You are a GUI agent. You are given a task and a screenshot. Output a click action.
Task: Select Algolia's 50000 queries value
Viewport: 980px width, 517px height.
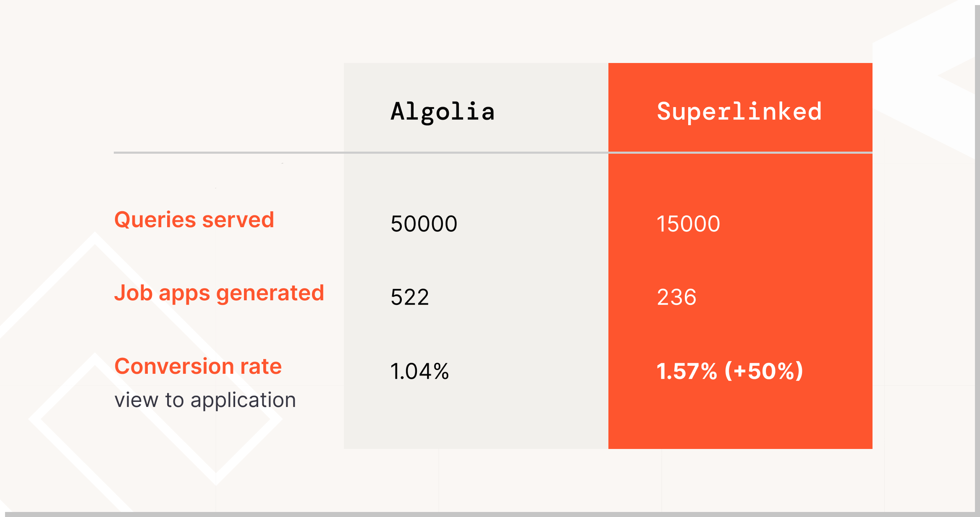pos(424,223)
